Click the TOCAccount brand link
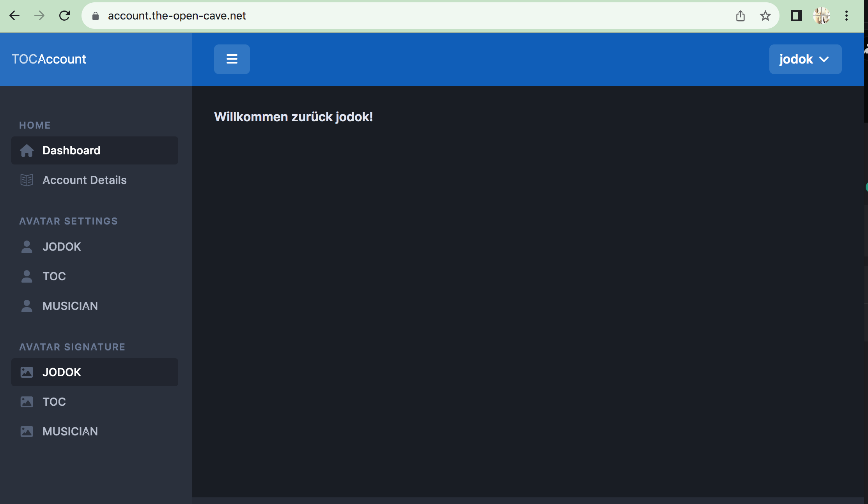This screenshot has height=504, width=868. click(49, 59)
